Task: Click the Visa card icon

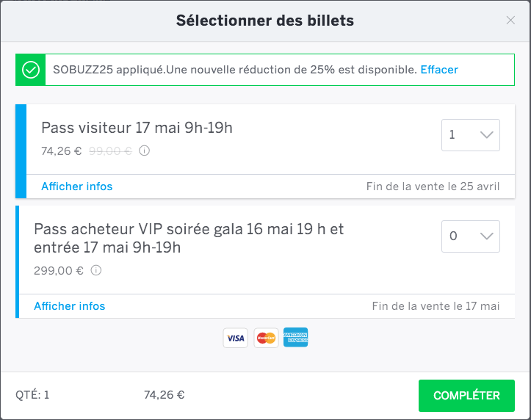Action: (x=235, y=338)
